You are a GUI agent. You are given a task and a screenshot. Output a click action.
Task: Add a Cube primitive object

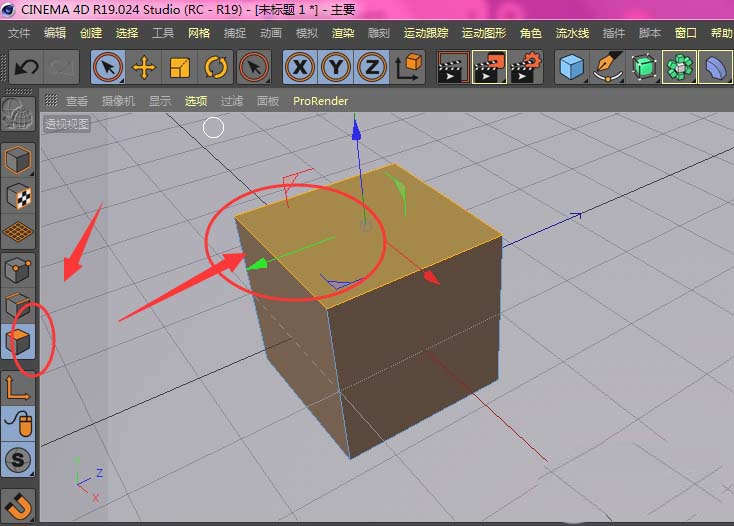click(x=572, y=67)
